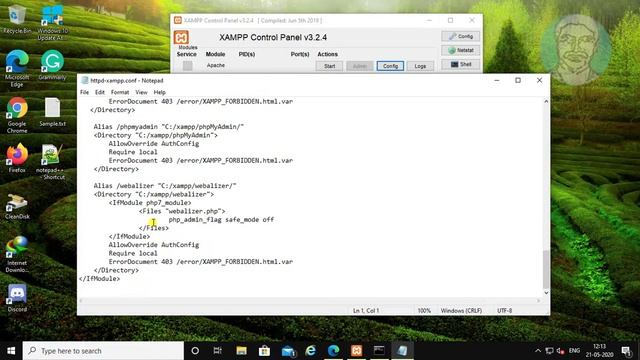This screenshot has width=640, height=360.
Task: Click Windows Start button
Action: click(11, 351)
